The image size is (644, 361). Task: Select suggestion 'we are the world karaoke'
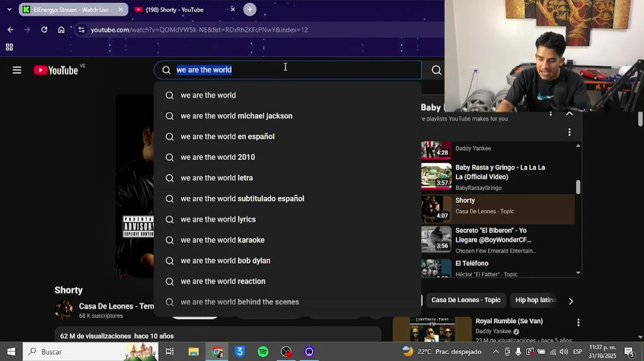(287, 240)
